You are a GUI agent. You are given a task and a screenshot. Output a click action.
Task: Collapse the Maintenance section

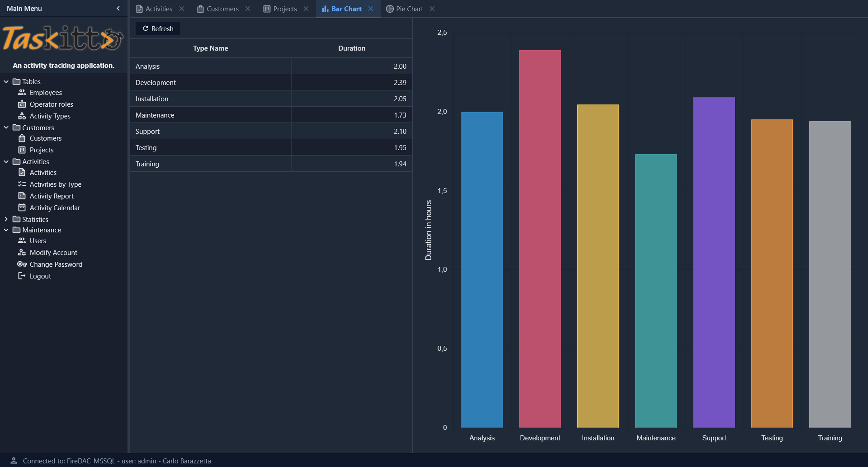click(6, 230)
